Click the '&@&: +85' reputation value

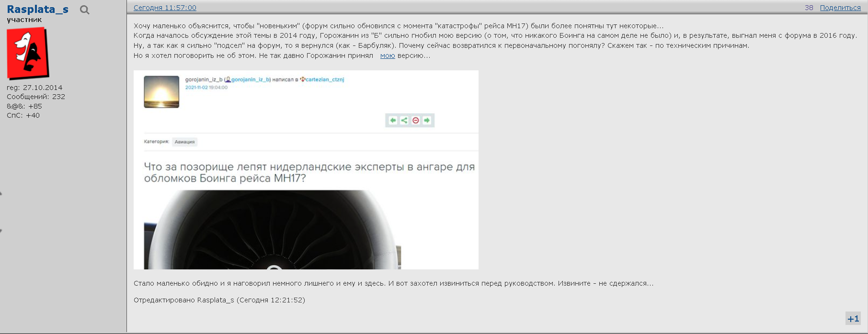coord(24,106)
